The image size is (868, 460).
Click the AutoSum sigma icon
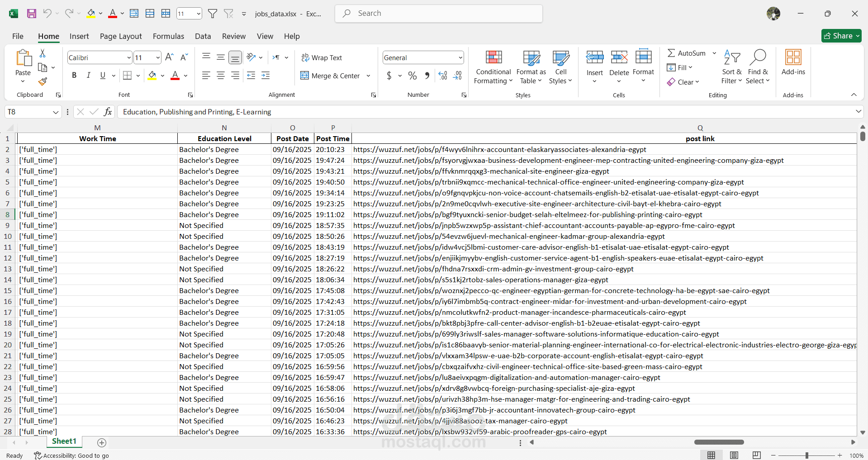point(671,53)
